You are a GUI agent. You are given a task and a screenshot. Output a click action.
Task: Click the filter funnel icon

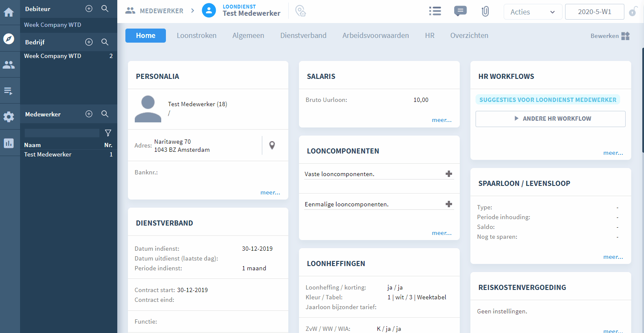coord(108,133)
